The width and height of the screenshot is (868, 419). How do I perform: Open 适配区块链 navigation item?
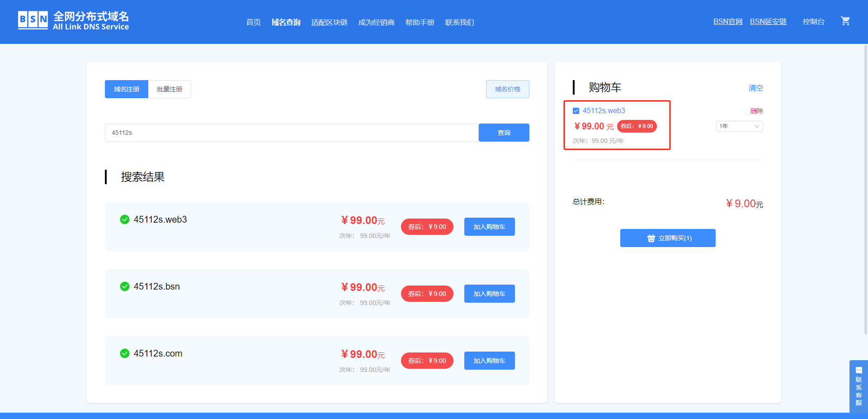tap(330, 22)
